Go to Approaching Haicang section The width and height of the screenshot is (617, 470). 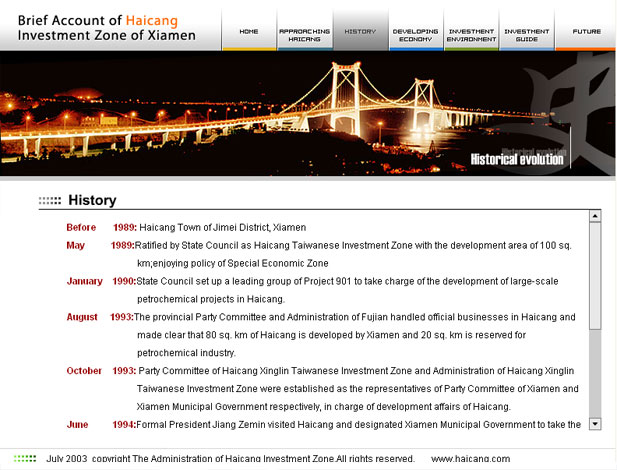tap(304, 34)
